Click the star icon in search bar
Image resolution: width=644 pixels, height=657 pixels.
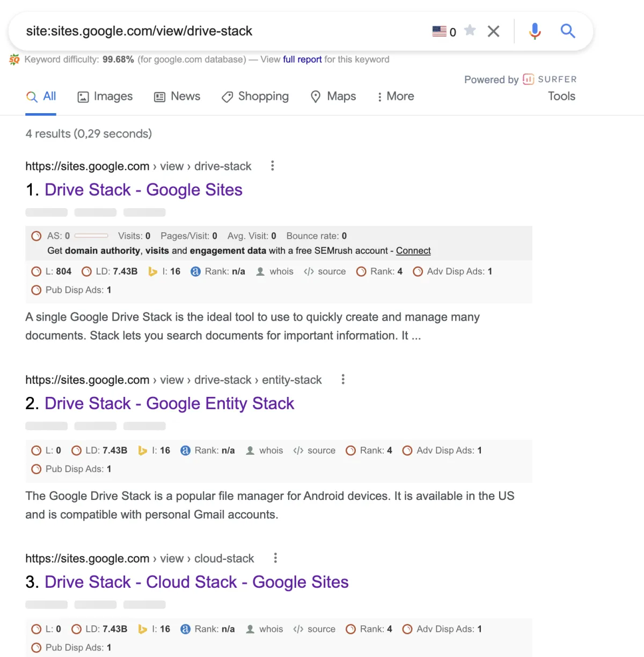coord(470,30)
